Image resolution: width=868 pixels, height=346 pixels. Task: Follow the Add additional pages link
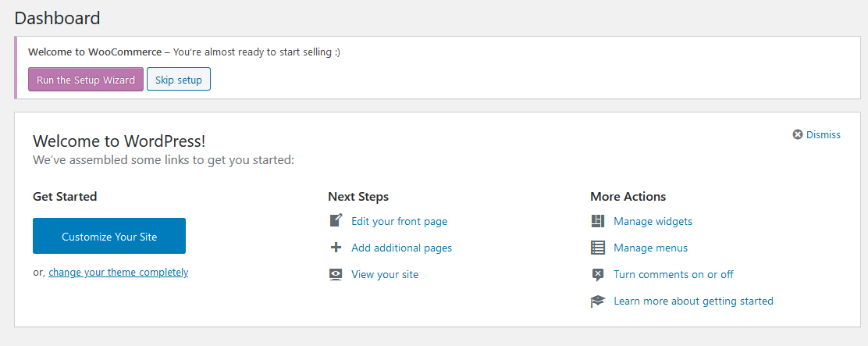[x=401, y=248]
